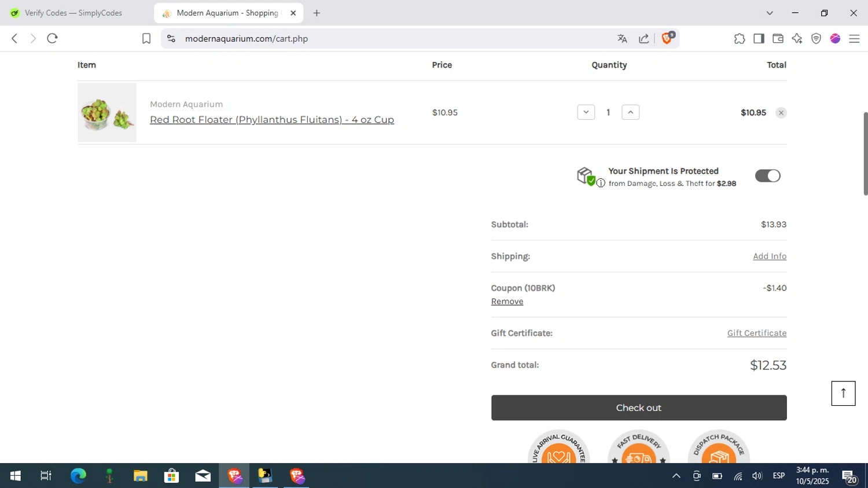
Task: Open the translate page icon
Action: tap(623, 38)
